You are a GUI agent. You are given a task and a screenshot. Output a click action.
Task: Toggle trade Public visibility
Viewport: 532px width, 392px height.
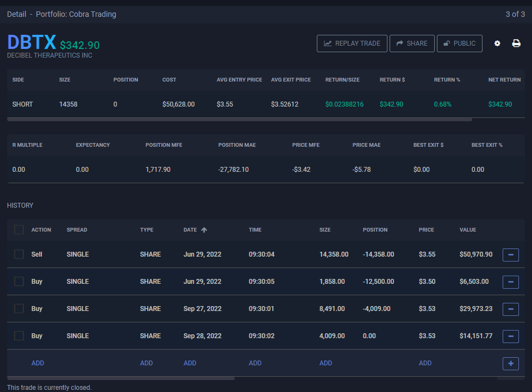coord(459,43)
